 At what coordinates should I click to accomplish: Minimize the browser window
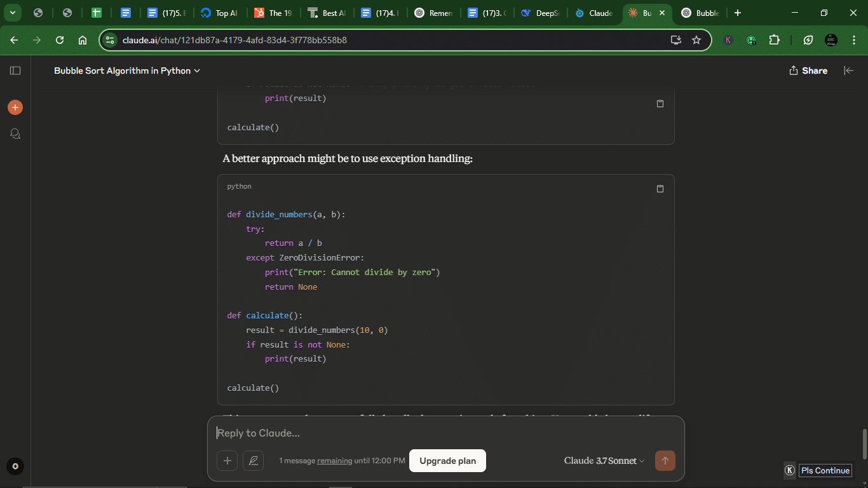(795, 13)
